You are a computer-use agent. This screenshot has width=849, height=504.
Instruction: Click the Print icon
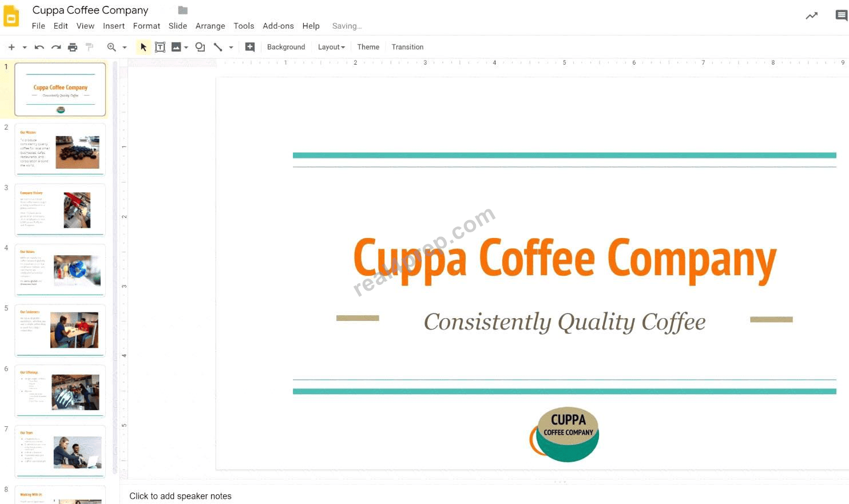tap(73, 47)
